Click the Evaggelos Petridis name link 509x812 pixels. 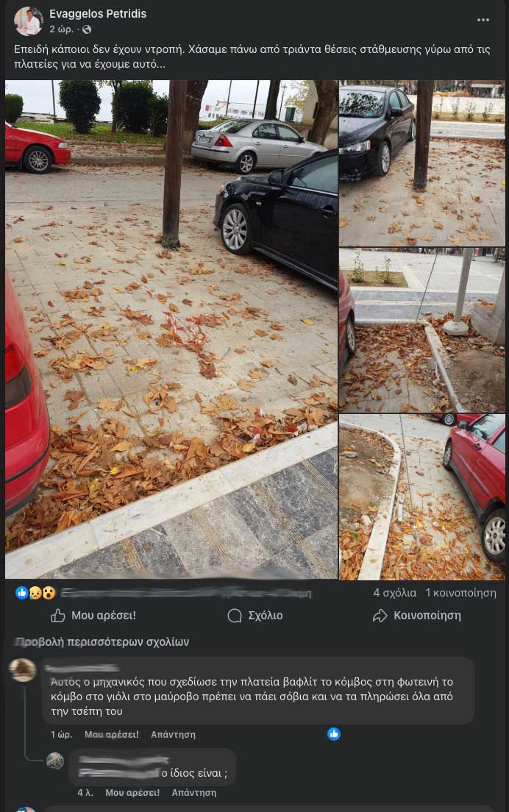point(98,14)
